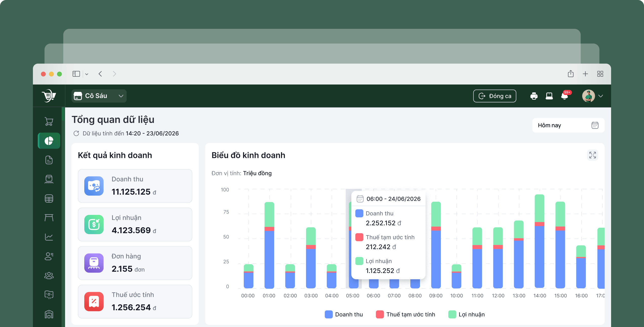Click the printer icon in header
The width and height of the screenshot is (644, 327).
pos(534,96)
